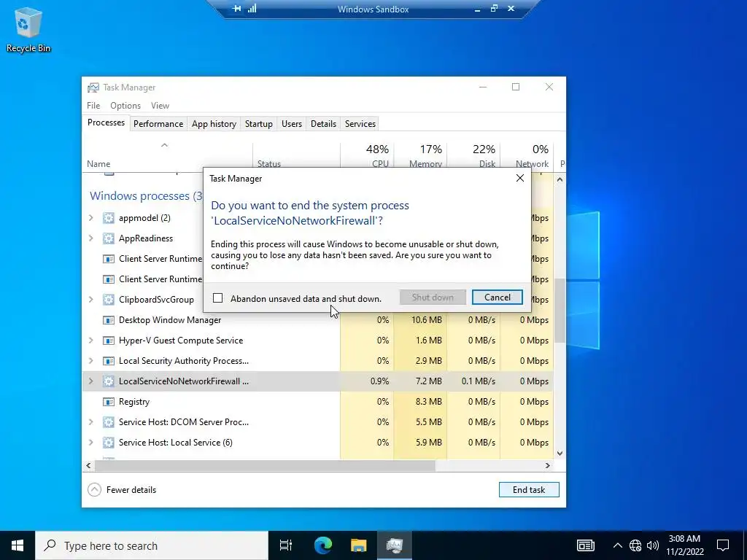Image resolution: width=747 pixels, height=560 pixels.
Task: Switch to the Startup tab
Action: (x=259, y=123)
